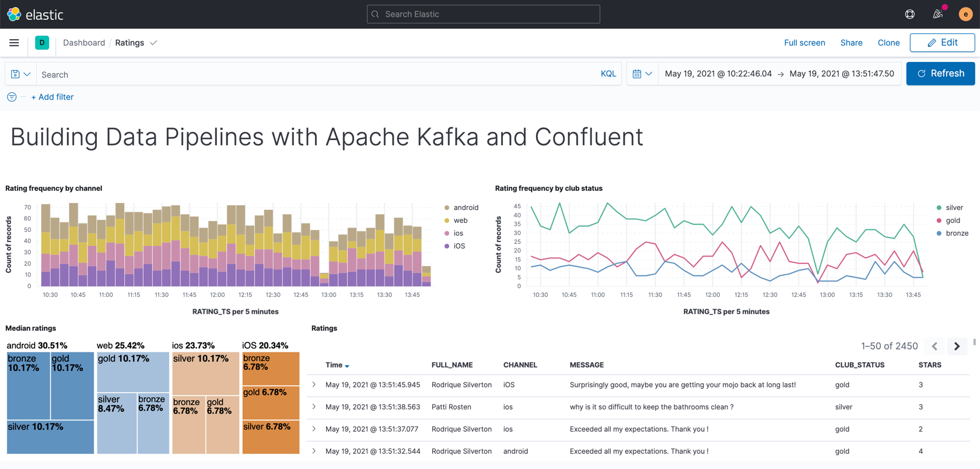Open the help menu lifebuoy icon

[909, 14]
